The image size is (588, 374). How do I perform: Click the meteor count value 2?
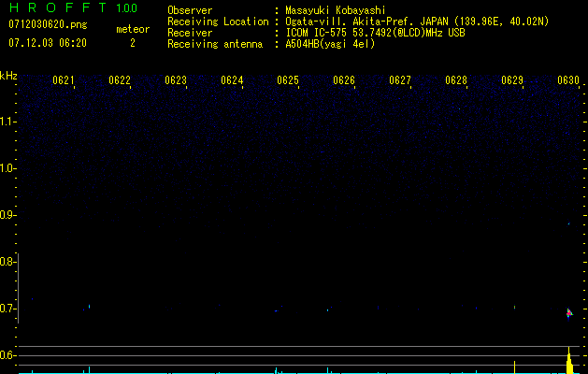point(133,43)
